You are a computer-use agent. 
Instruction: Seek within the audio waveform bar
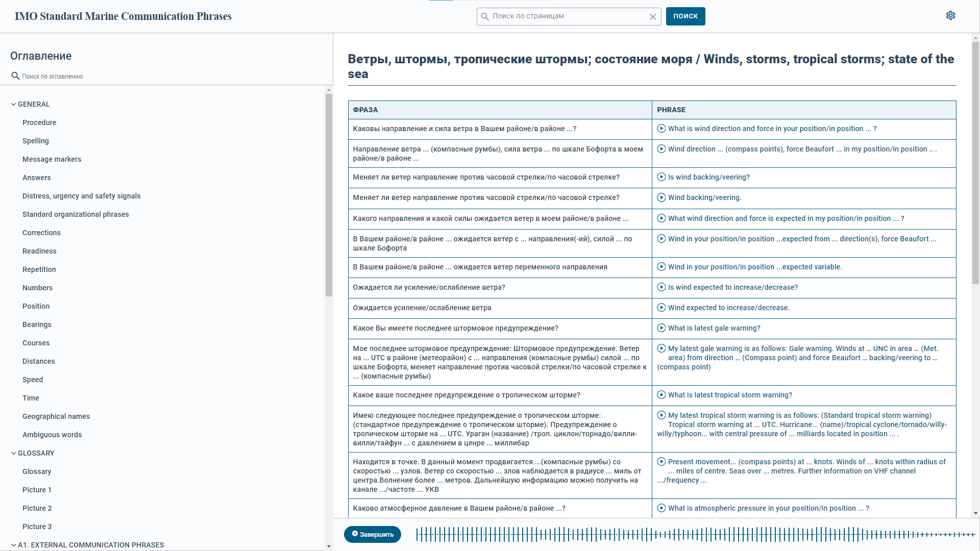695,534
